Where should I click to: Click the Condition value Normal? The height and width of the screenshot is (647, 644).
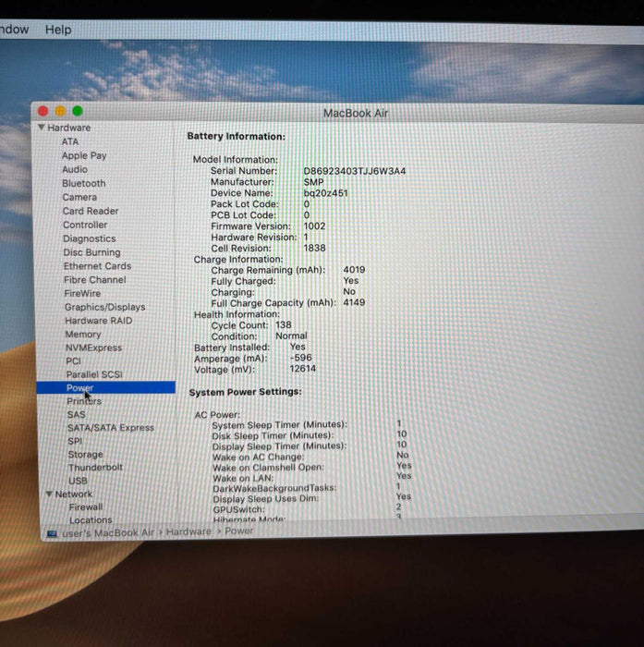(291, 336)
